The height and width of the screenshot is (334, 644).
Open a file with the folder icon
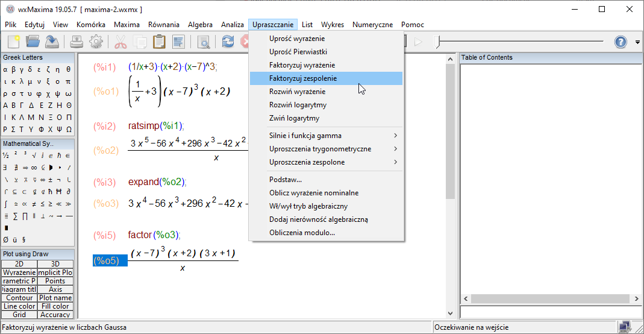point(33,42)
